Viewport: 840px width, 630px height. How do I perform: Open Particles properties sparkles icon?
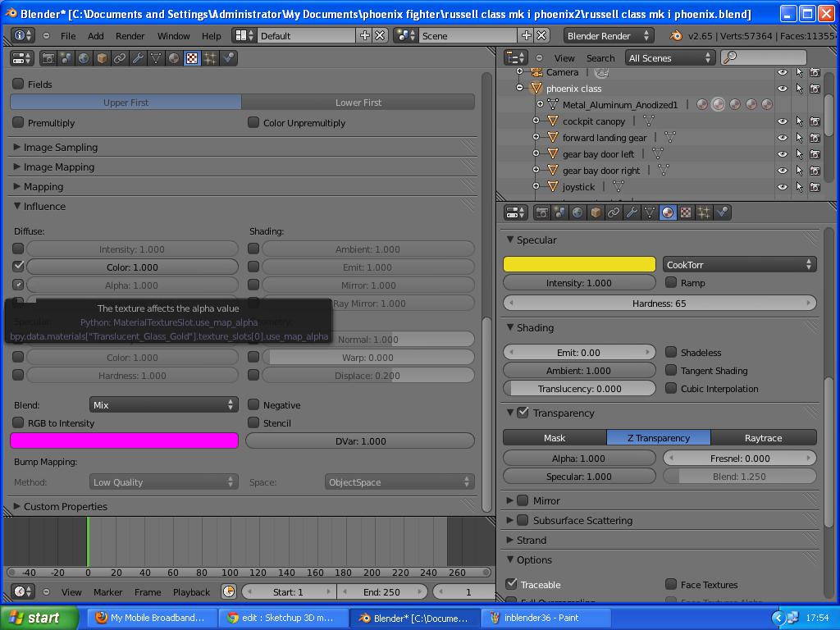tap(704, 212)
